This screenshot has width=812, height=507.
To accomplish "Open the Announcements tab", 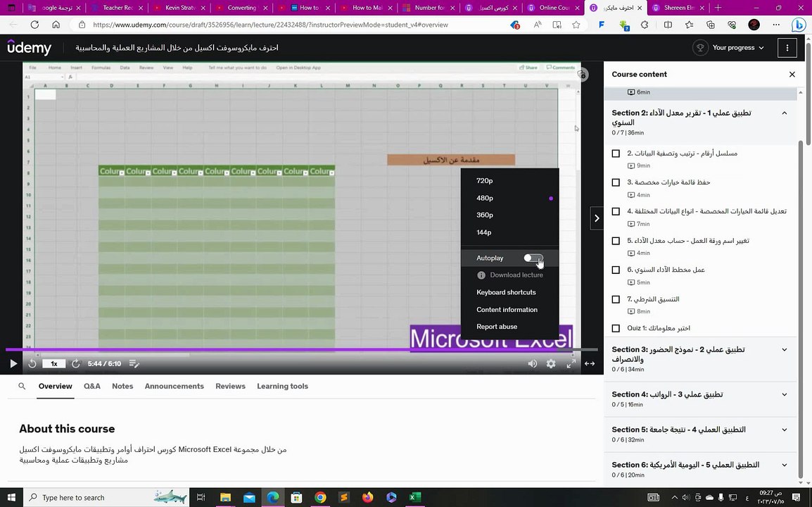I will click(x=174, y=386).
